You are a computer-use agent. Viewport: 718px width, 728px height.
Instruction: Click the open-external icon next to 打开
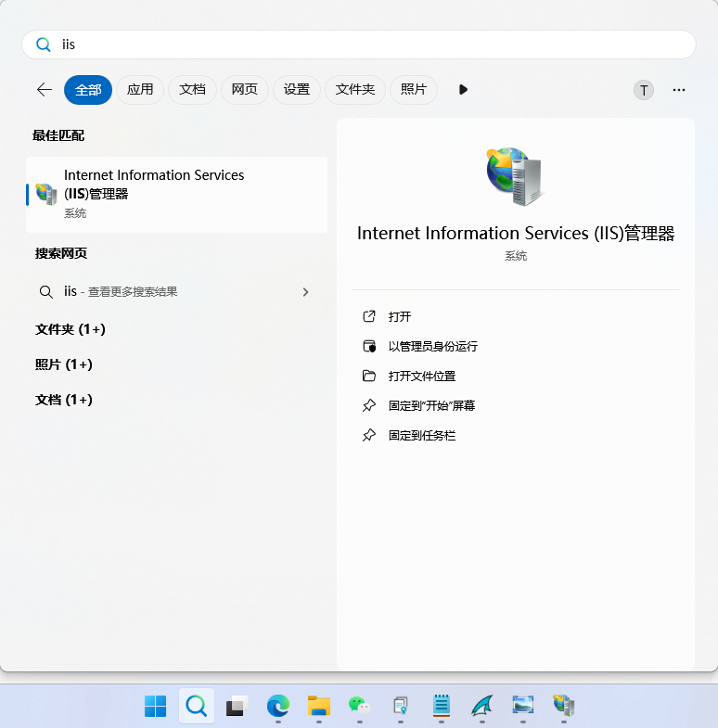[x=369, y=316]
